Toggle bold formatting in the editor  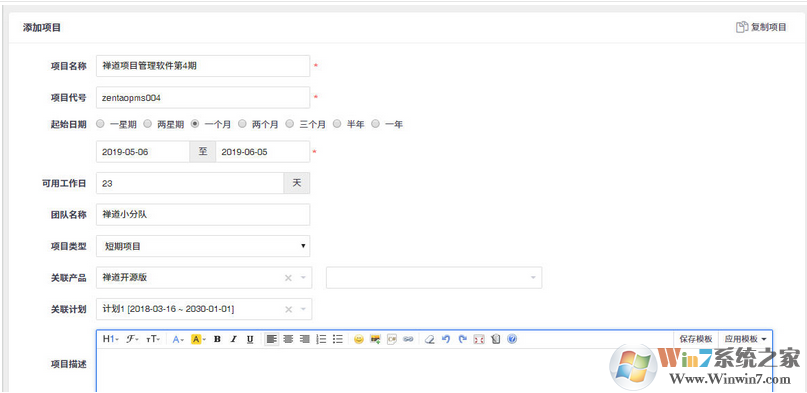pos(217,339)
